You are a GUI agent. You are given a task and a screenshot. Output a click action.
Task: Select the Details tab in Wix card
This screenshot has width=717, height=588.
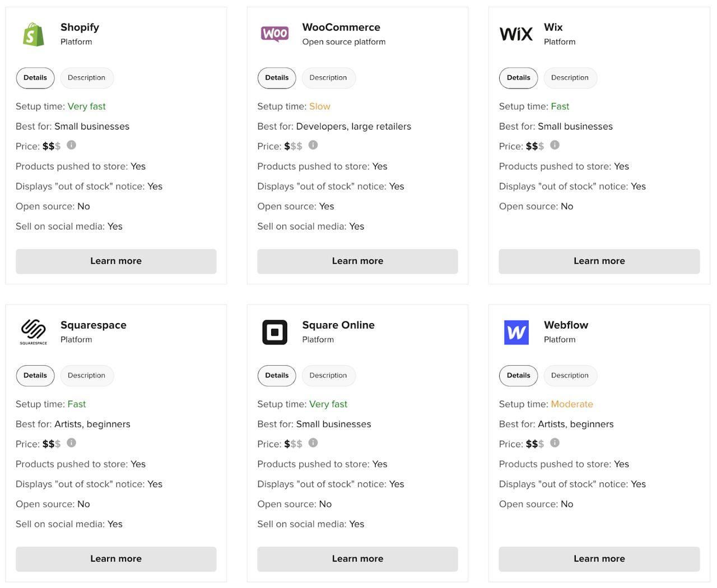tap(518, 78)
